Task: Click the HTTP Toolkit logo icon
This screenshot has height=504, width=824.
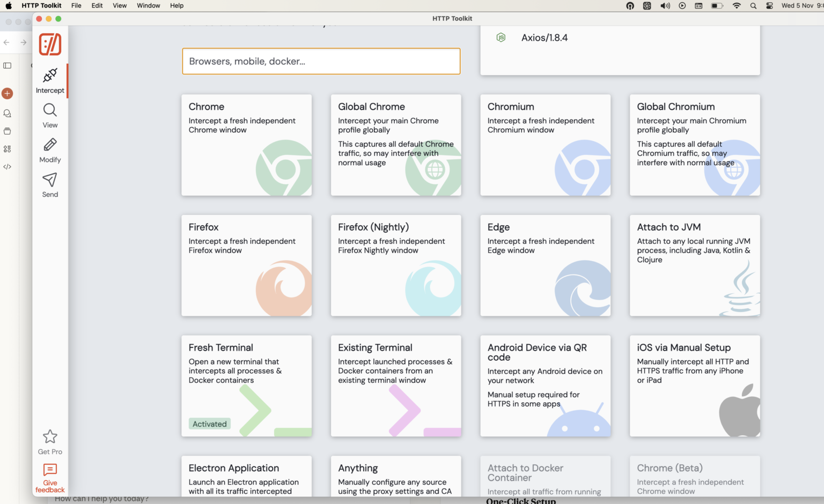Action: pos(50,45)
